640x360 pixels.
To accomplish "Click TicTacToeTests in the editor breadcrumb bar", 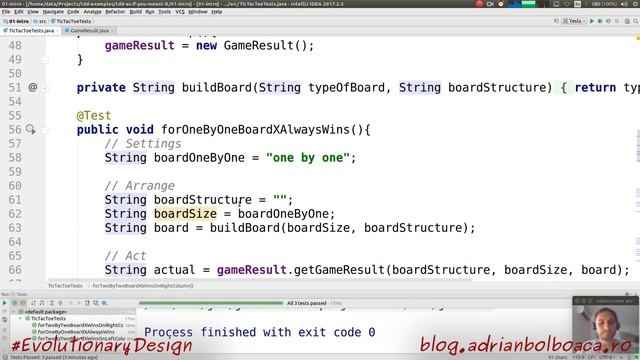I will coord(65,286).
